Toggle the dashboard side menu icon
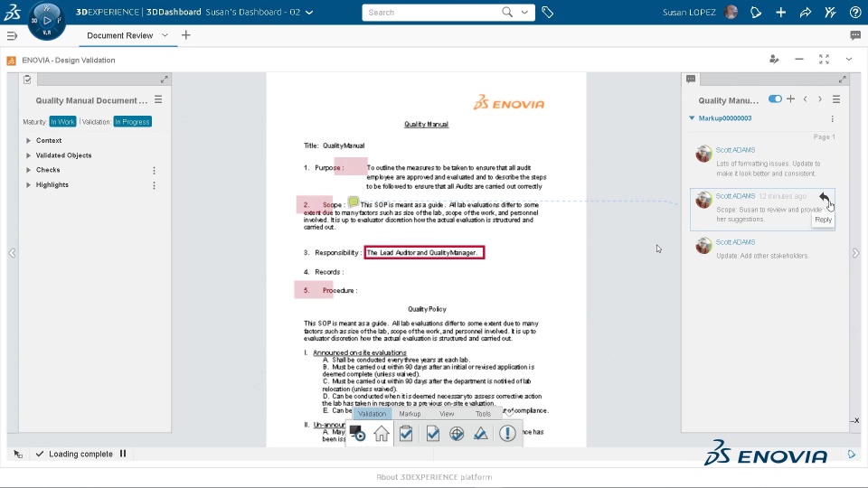 [x=12, y=36]
